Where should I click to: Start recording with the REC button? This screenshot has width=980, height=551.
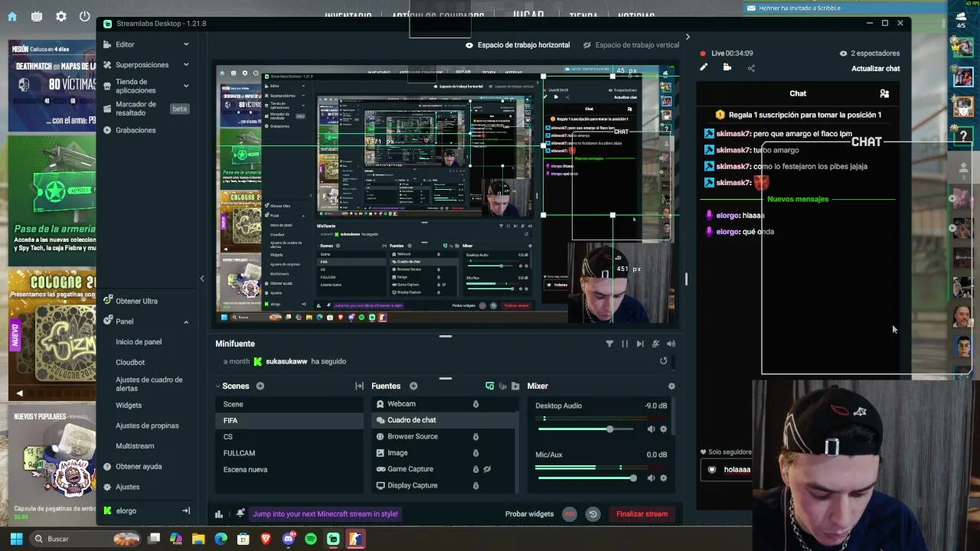(x=570, y=514)
